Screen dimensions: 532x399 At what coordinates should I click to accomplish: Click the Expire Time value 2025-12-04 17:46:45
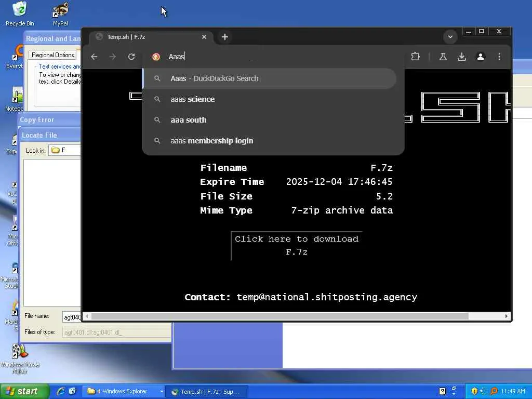(x=339, y=182)
